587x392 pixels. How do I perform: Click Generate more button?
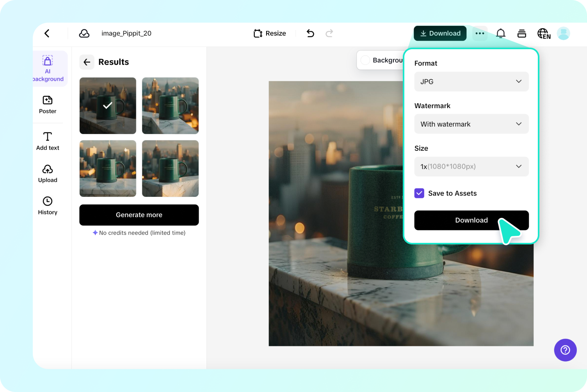point(139,215)
